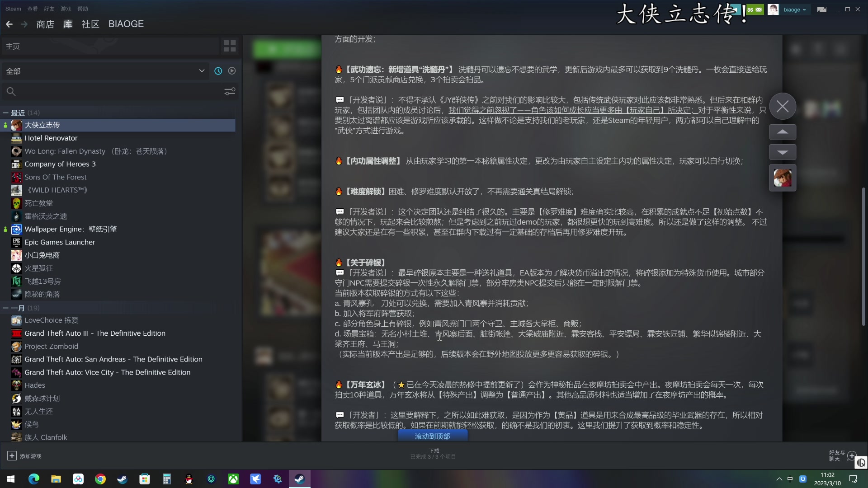Screen dimensions: 868x488
Task: Toggle recent activity clock filter
Action: click(x=218, y=71)
